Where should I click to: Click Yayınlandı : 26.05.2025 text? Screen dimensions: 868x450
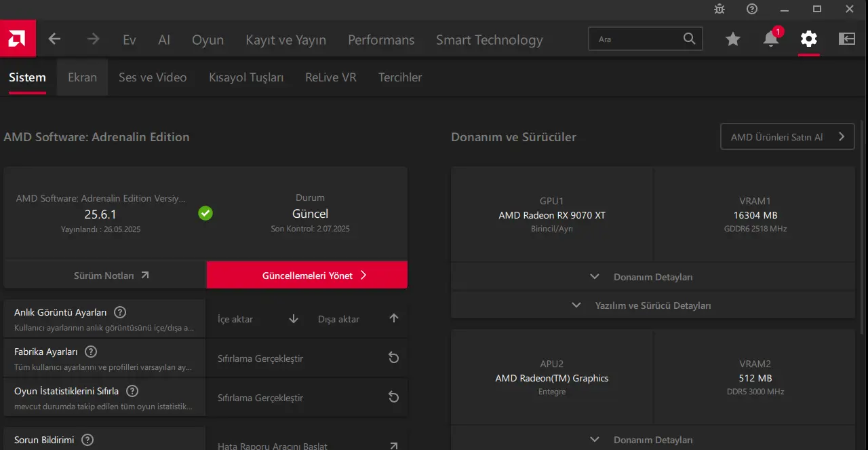[100, 229]
